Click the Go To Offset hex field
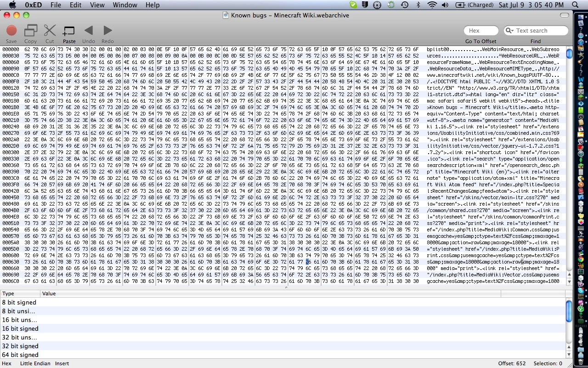 [x=481, y=31]
